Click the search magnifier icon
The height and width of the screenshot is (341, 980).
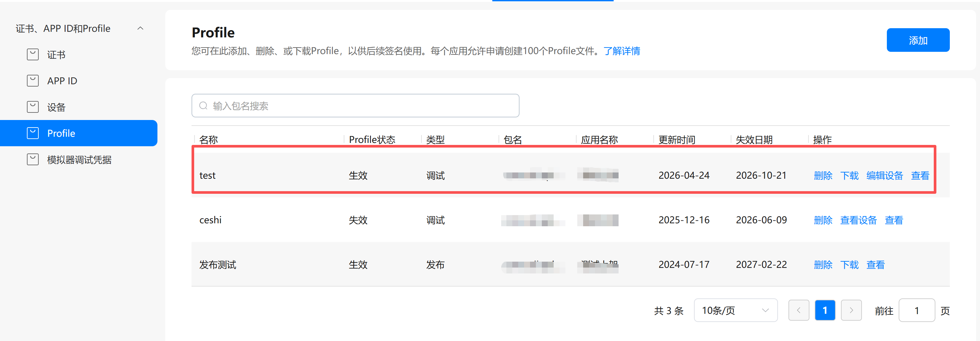[204, 106]
